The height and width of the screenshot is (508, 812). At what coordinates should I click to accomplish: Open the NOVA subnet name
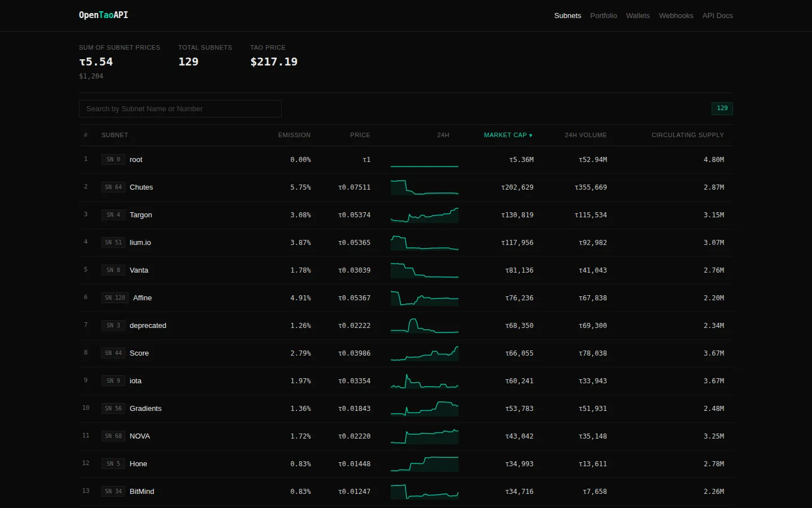(140, 436)
